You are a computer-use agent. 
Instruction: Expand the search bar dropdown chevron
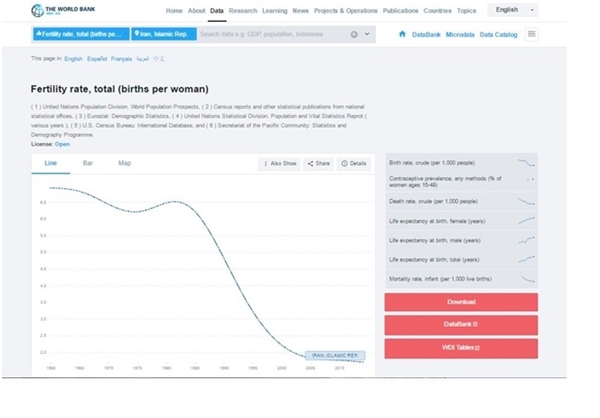click(367, 34)
